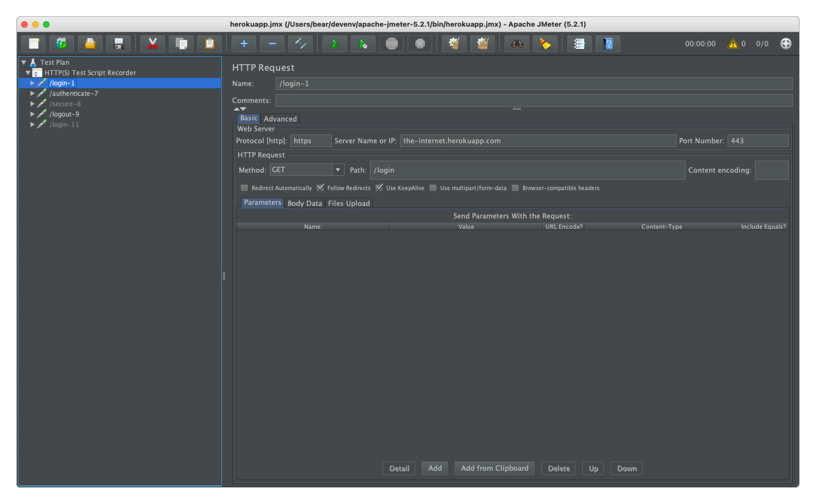The image size is (816, 504).
Task: Expand all nodes with plus icon
Action: (x=244, y=44)
